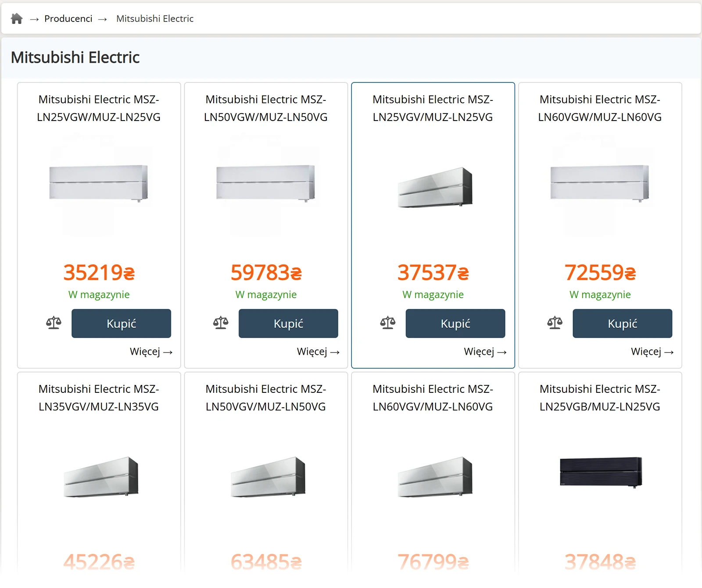The width and height of the screenshot is (702, 588).
Task: Click Kupić under the 72559₴ price
Action: [622, 324]
